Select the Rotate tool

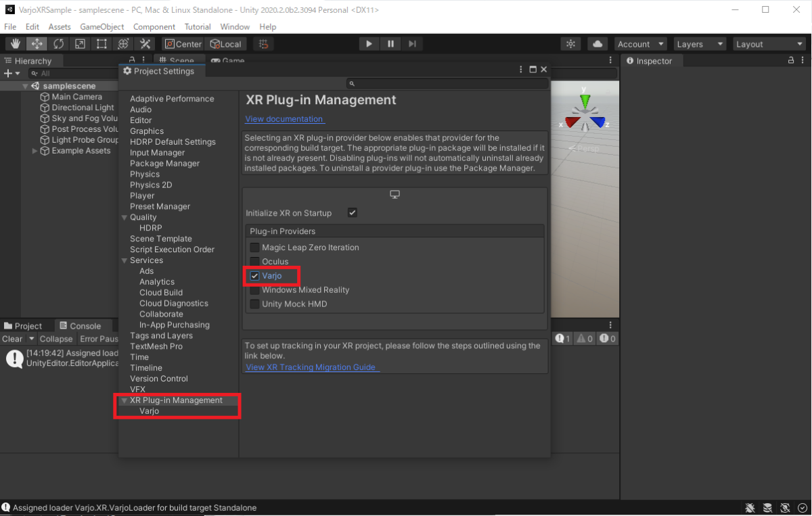[58, 44]
